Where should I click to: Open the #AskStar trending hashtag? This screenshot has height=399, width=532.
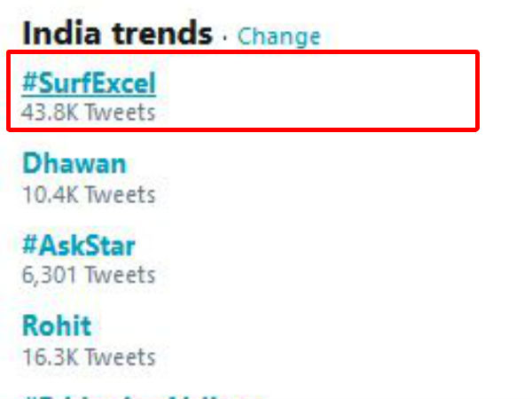[79, 244]
